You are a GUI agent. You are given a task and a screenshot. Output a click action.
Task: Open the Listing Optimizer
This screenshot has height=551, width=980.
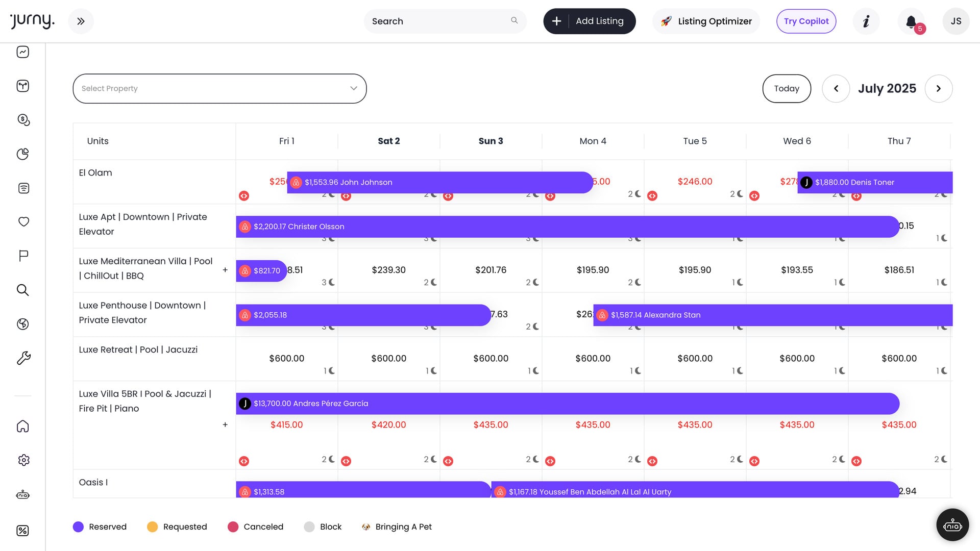point(706,21)
